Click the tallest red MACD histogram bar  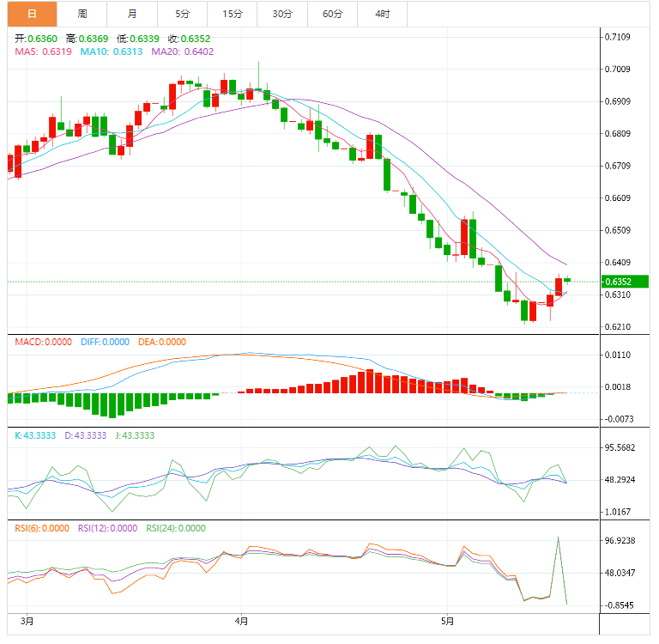(370, 381)
